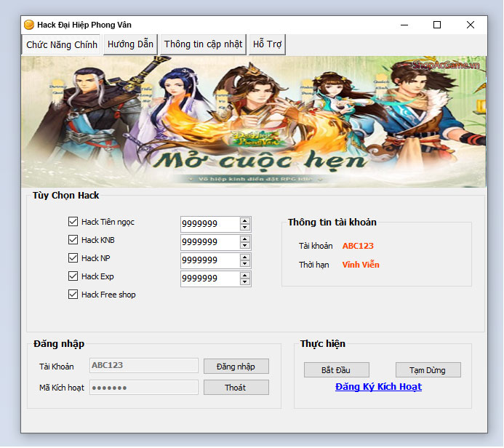Click the Mã Kích hoạt password field
Viewport: 504px width, 448px height.
coord(144,388)
